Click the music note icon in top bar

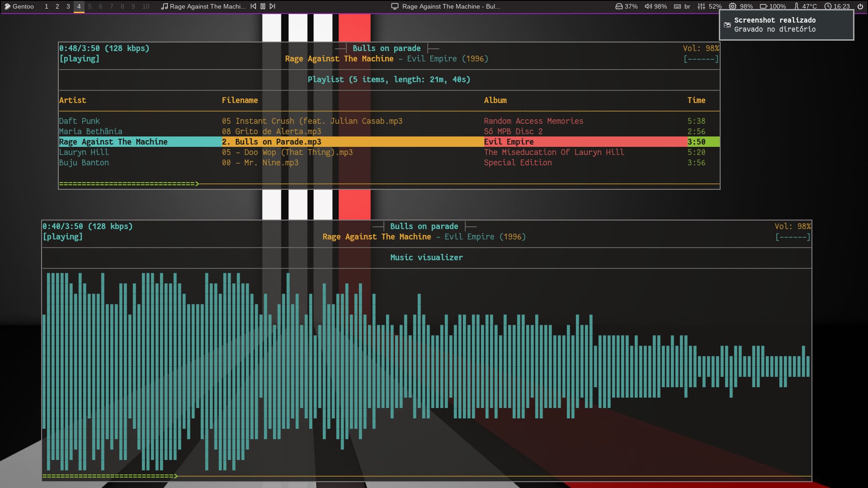point(165,6)
